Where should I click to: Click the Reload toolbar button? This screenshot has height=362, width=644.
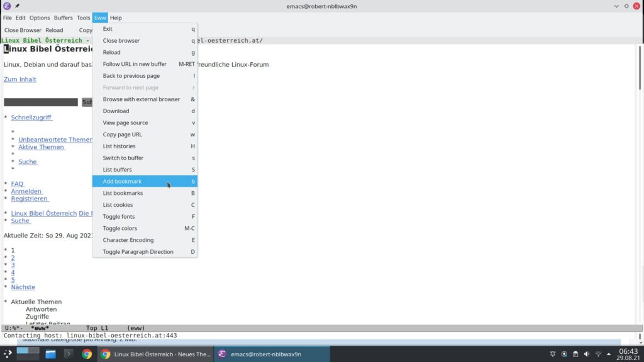pyautogui.click(x=54, y=30)
